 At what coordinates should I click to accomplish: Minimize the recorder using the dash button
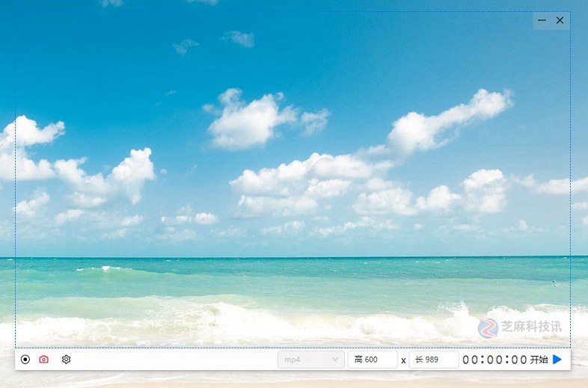542,21
